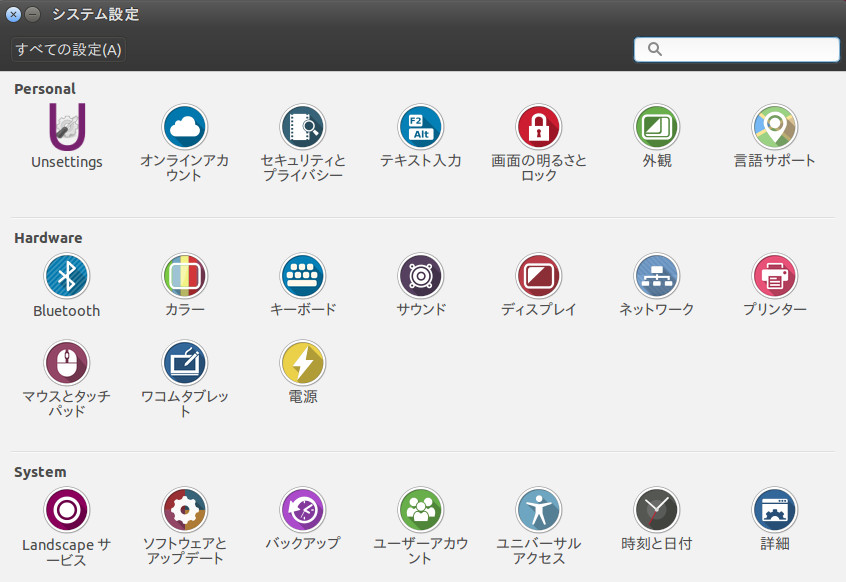Open セキュリティとプライバシー settings
The width and height of the screenshot is (846, 582).
302,127
